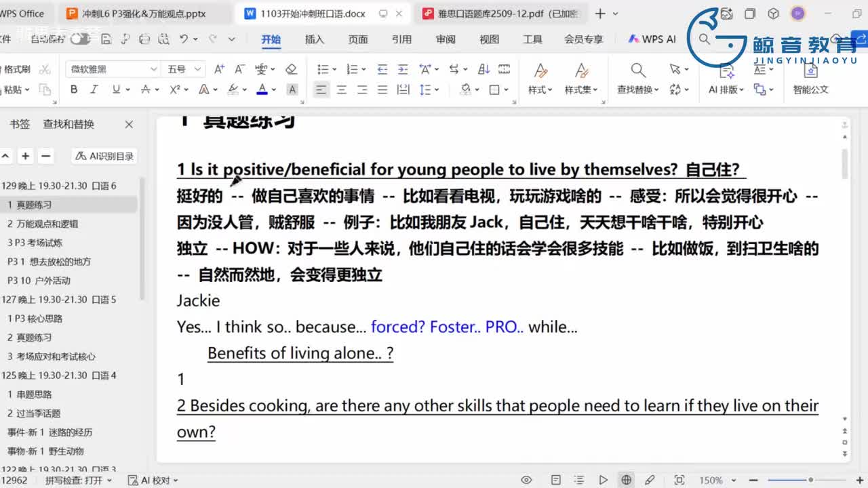Click the AI识别目录 button
Viewport: 868px width, 488px height.
(104, 156)
